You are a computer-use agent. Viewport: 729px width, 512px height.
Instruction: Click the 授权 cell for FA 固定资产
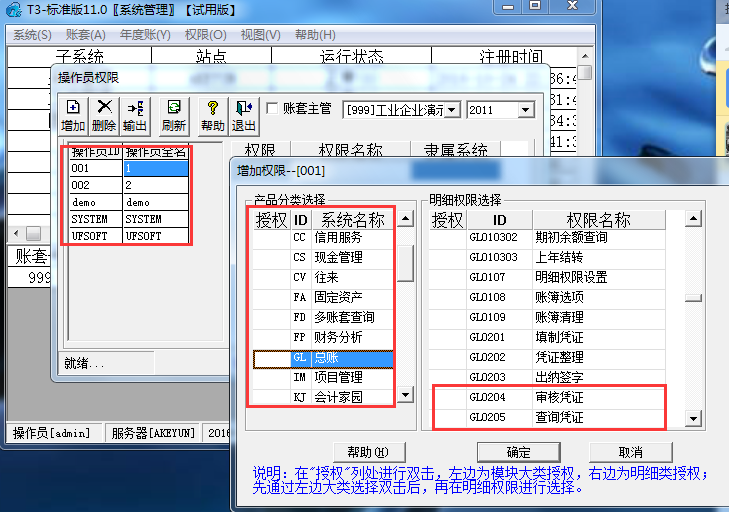[270, 298]
